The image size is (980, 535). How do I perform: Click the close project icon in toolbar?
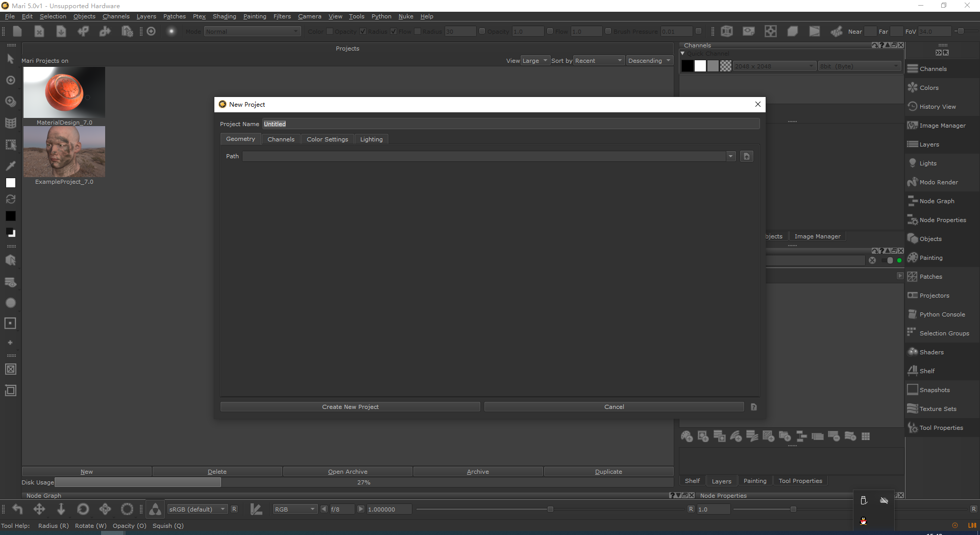point(39,31)
